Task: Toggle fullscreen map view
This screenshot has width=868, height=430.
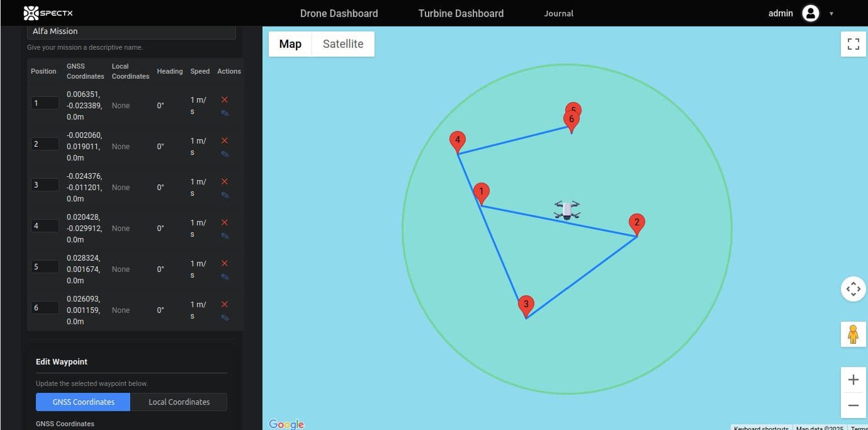Action: pyautogui.click(x=853, y=44)
